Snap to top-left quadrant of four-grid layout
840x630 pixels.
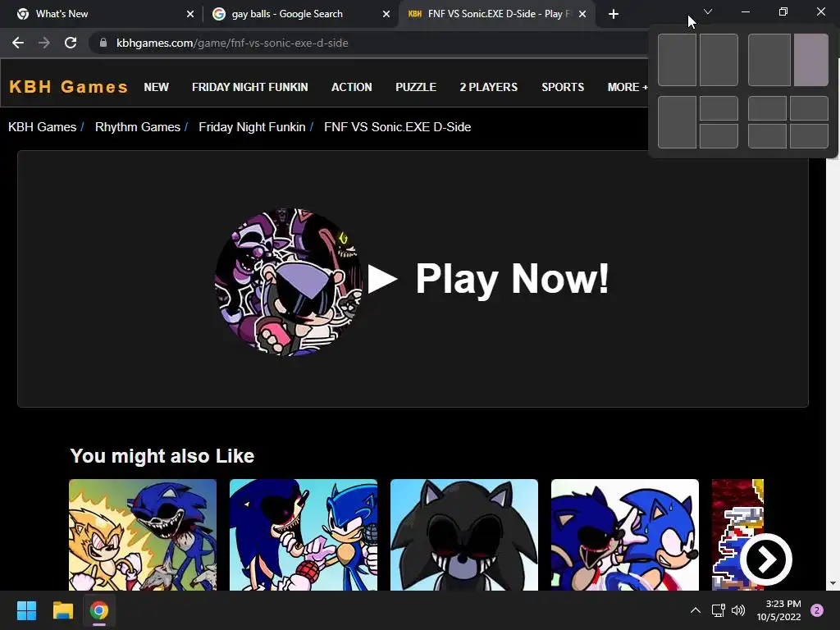coord(767,109)
